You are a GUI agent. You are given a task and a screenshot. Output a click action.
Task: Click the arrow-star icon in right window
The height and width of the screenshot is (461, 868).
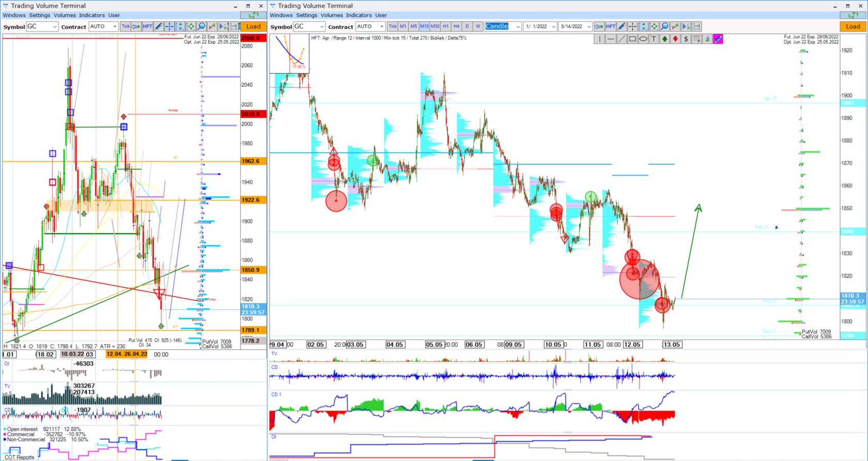599,26
